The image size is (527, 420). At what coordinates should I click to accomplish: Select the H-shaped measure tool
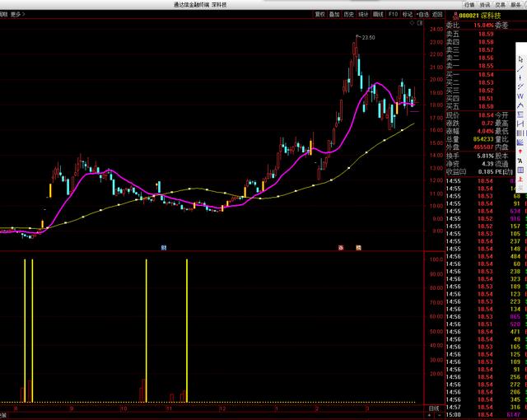coord(520,124)
